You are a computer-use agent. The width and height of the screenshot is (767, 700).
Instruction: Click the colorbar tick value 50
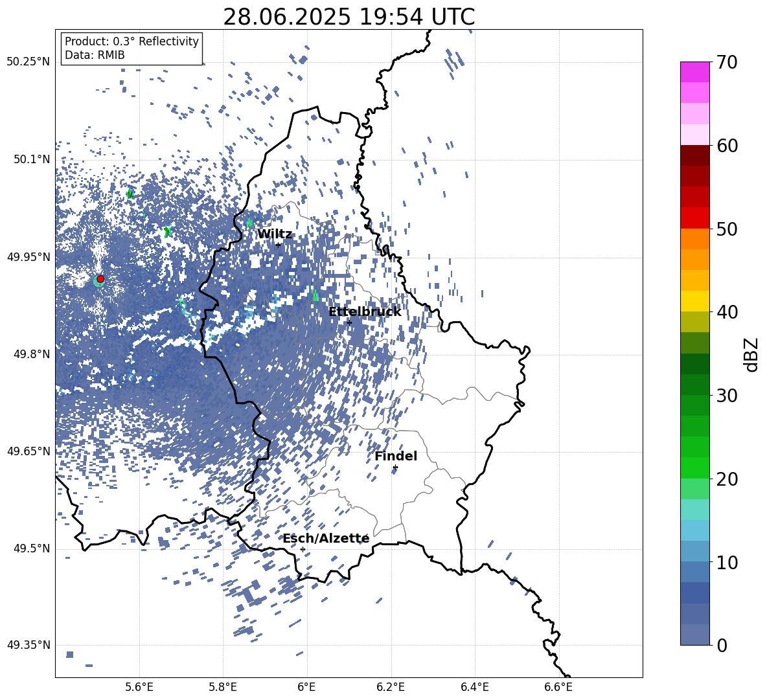click(727, 229)
